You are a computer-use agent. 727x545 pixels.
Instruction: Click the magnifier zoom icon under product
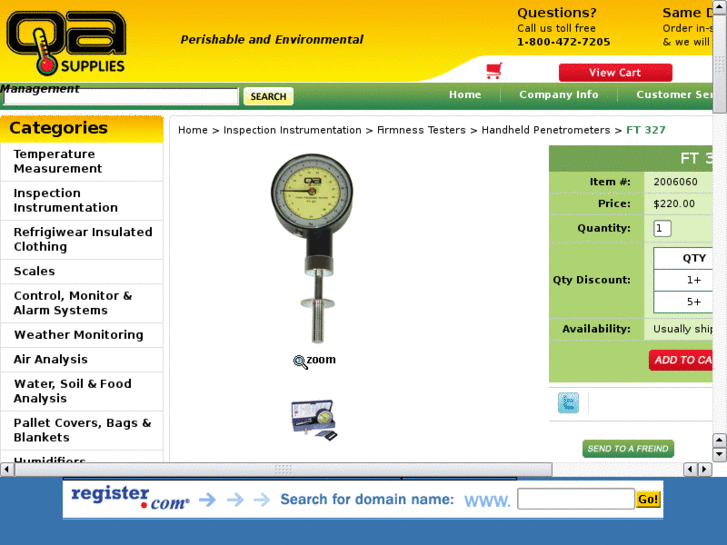(300, 362)
